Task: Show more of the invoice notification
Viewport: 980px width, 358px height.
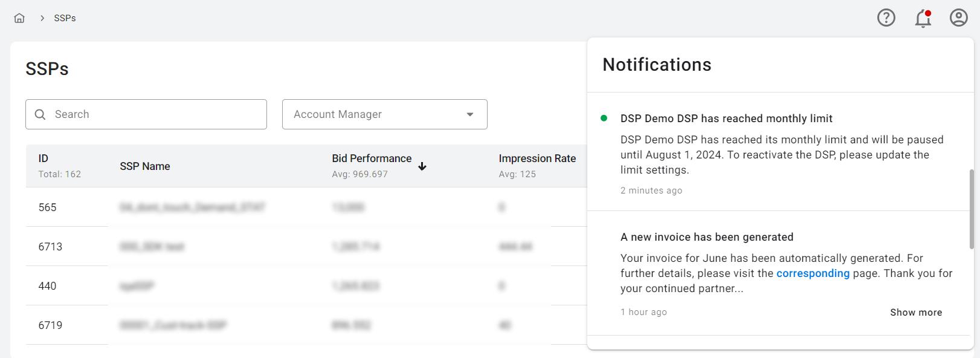Action: tap(915, 312)
